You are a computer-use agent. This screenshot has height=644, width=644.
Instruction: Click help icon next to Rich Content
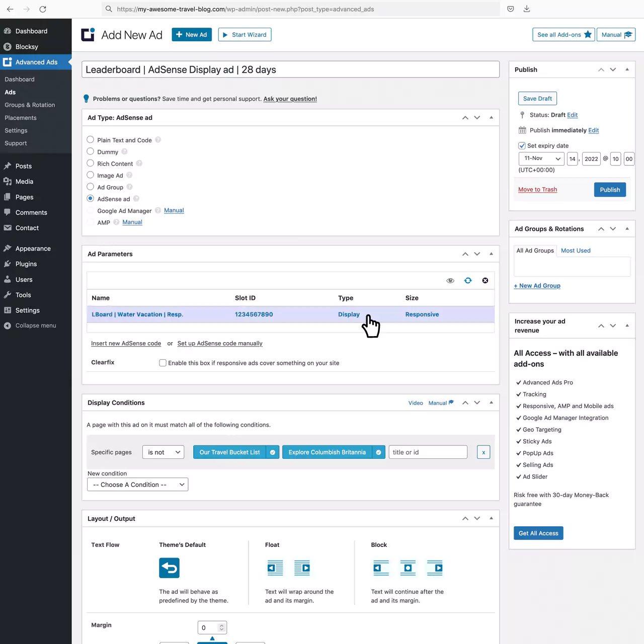[139, 164]
